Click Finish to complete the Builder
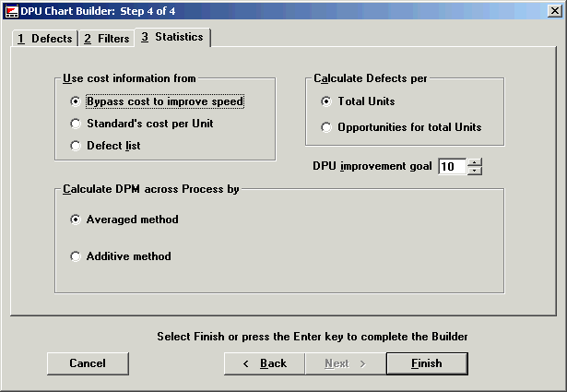The height and width of the screenshot is (392, 567). [x=426, y=363]
